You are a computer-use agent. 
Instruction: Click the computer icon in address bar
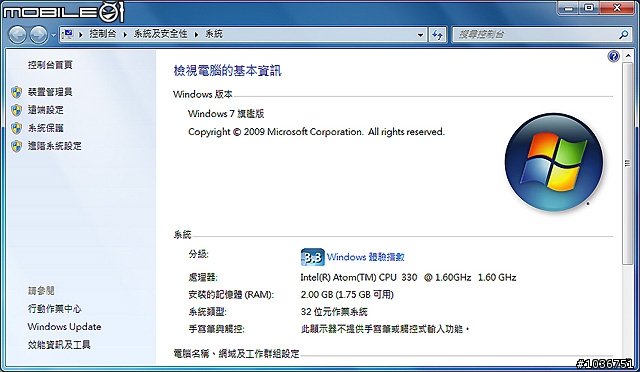68,34
